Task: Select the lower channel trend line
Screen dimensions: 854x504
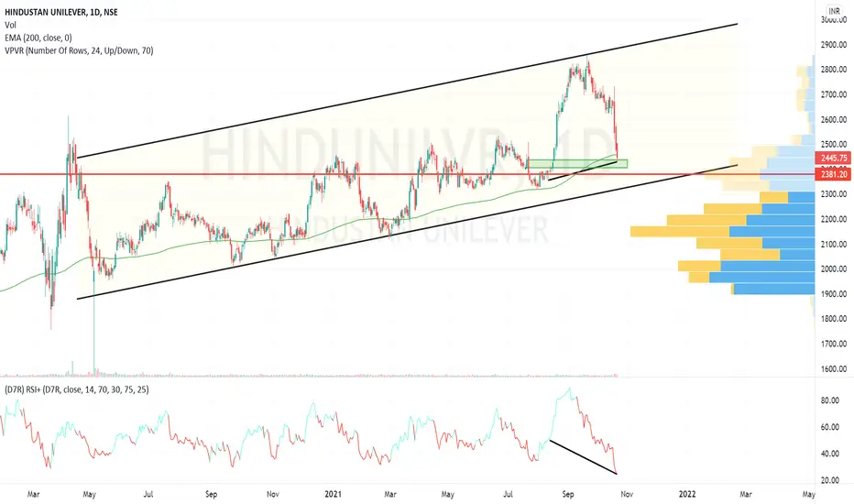Action: click(408, 232)
